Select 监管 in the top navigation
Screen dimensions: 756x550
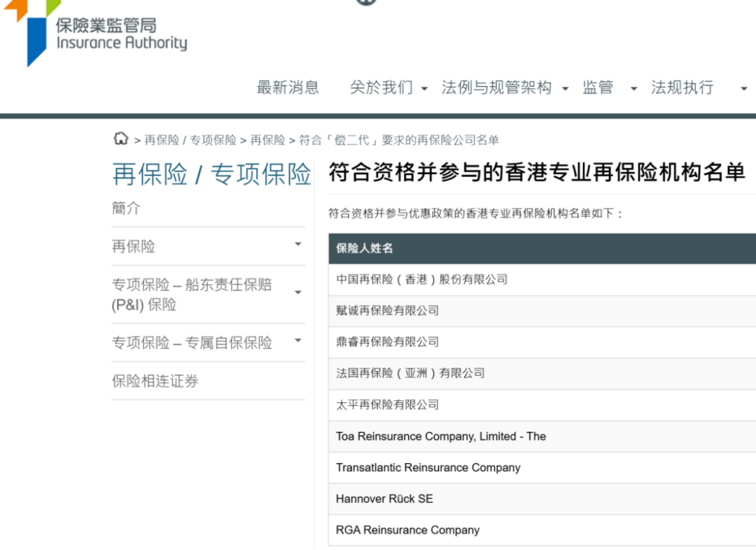pyautogui.click(x=598, y=87)
